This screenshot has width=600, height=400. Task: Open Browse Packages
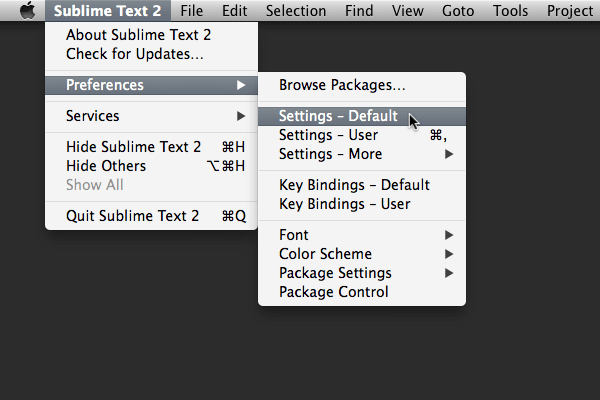click(342, 86)
